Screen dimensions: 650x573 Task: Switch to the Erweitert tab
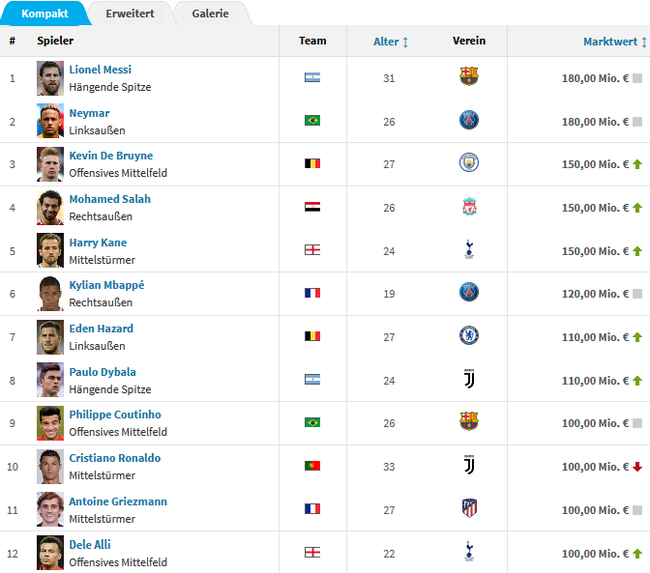(x=130, y=13)
